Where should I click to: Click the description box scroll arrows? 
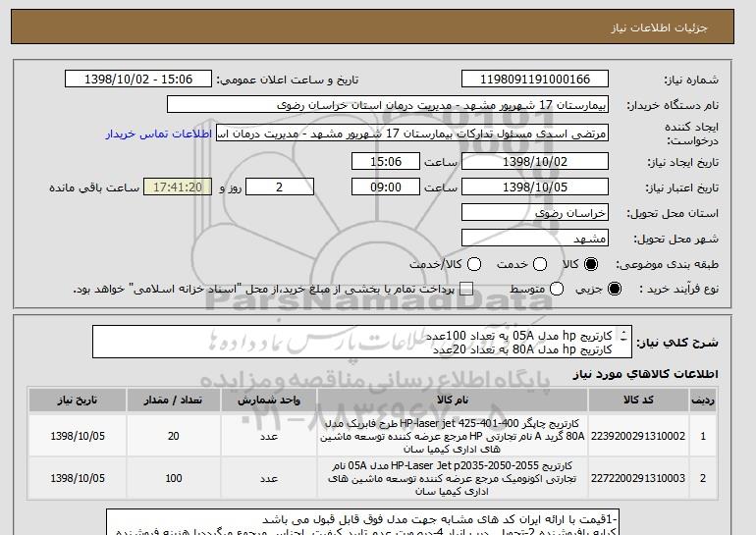pos(623,336)
